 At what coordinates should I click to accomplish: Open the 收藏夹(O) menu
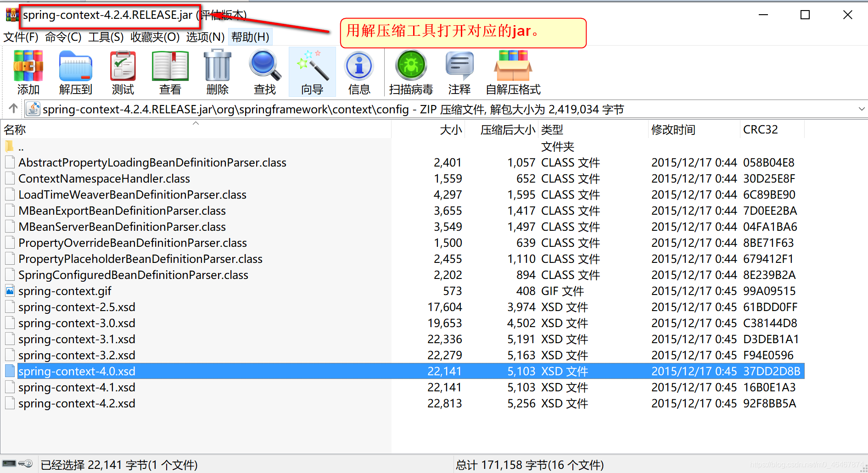click(x=155, y=37)
